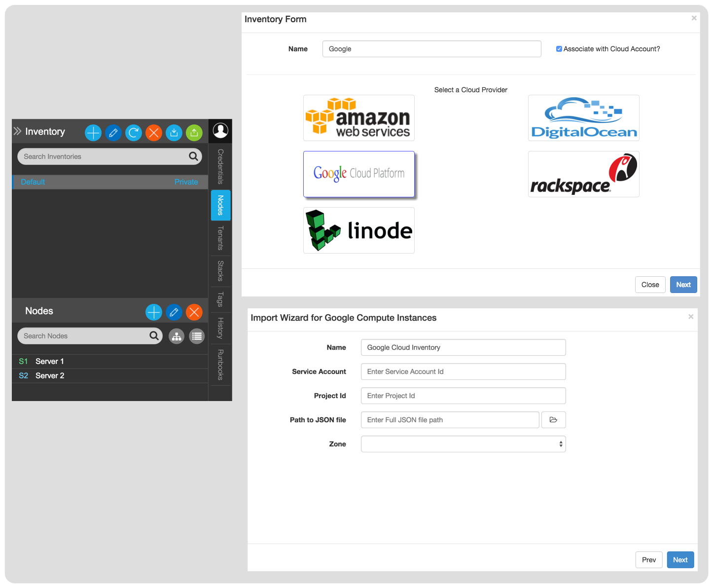Viewport: 713px width, 588px height.
Task: Browse for the JSON file with the folder icon
Action: [553, 420]
